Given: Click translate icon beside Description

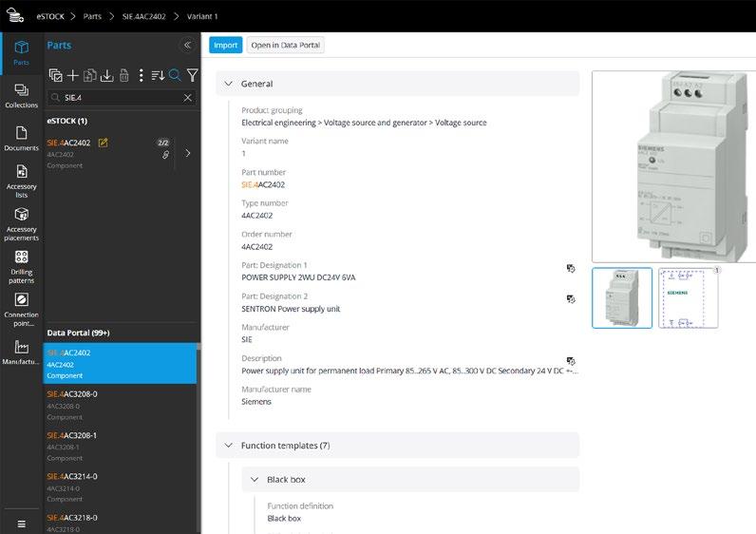Looking at the screenshot, I should pos(571,361).
